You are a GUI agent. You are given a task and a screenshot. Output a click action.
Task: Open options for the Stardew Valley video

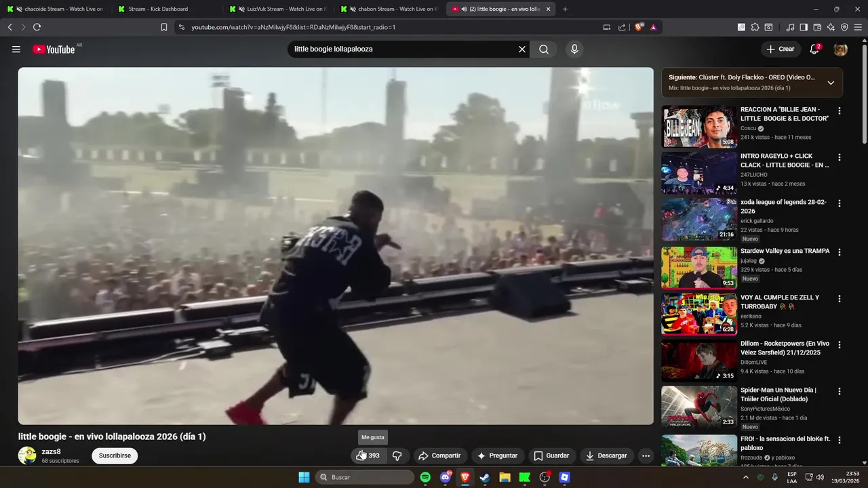tap(840, 252)
